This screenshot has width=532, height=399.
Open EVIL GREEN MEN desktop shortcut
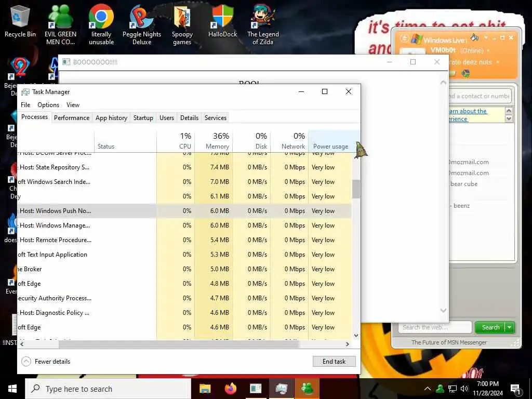(x=60, y=24)
